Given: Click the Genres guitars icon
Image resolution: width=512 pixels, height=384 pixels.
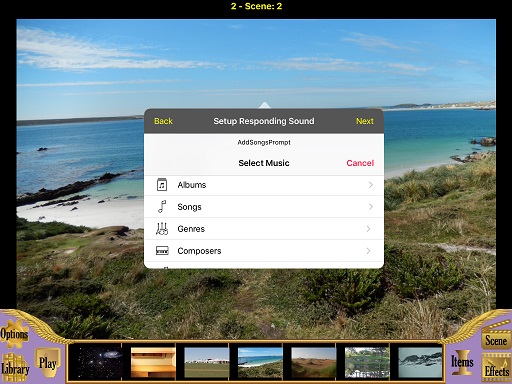Looking at the screenshot, I should click(x=162, y=229).
